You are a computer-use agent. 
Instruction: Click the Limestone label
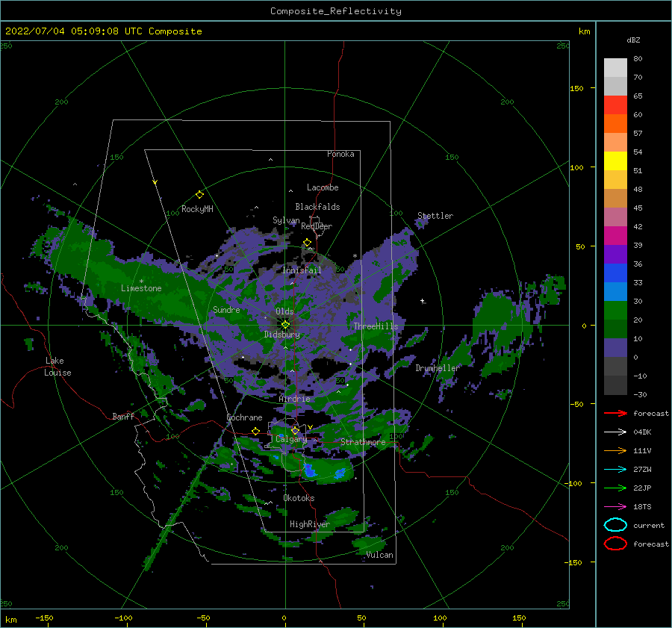tap(141, 288)
